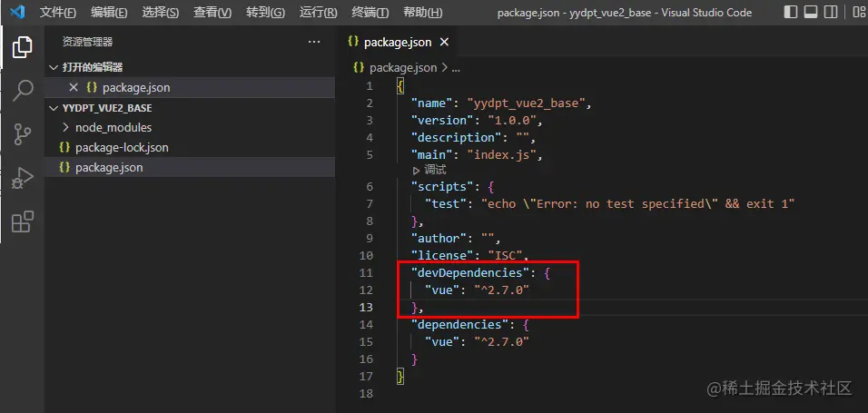Open the Explorer view in activity bar

(x=22, y=46)
